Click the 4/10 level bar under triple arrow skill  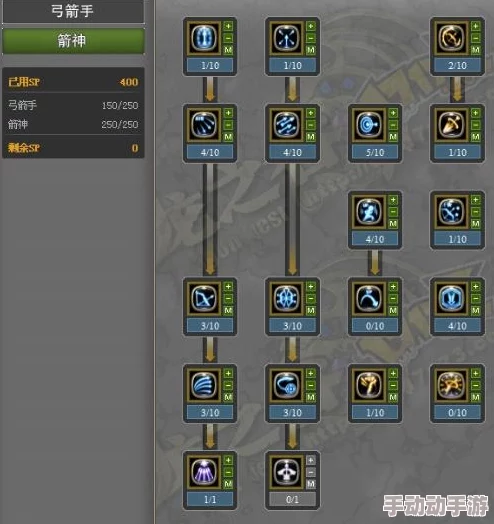pyautogui.click(x=210, y=152)
